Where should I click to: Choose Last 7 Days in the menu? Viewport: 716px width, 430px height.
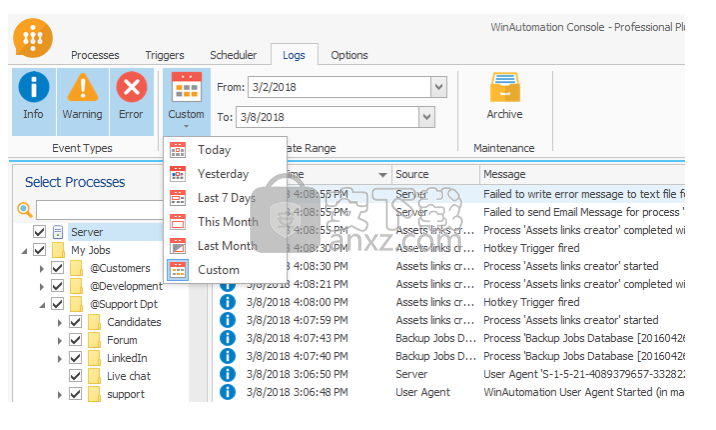(226, 198)
